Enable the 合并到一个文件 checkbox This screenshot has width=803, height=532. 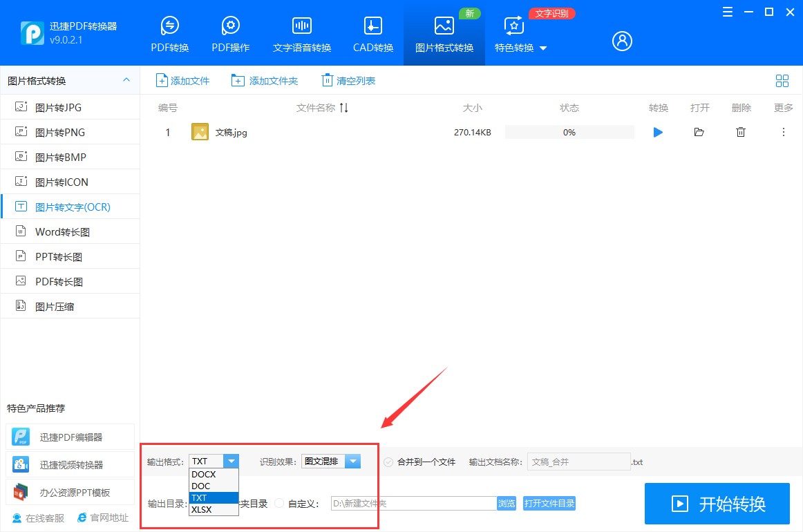[388, 461]
